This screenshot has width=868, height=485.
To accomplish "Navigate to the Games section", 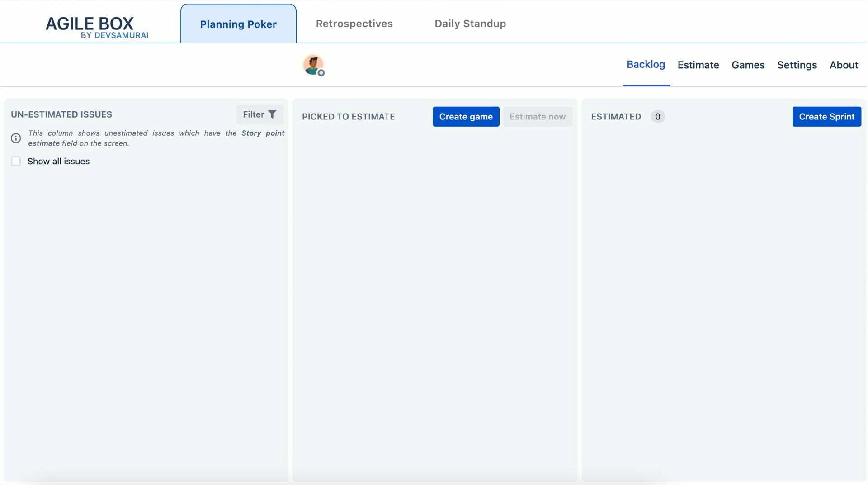I will point(748,65).
